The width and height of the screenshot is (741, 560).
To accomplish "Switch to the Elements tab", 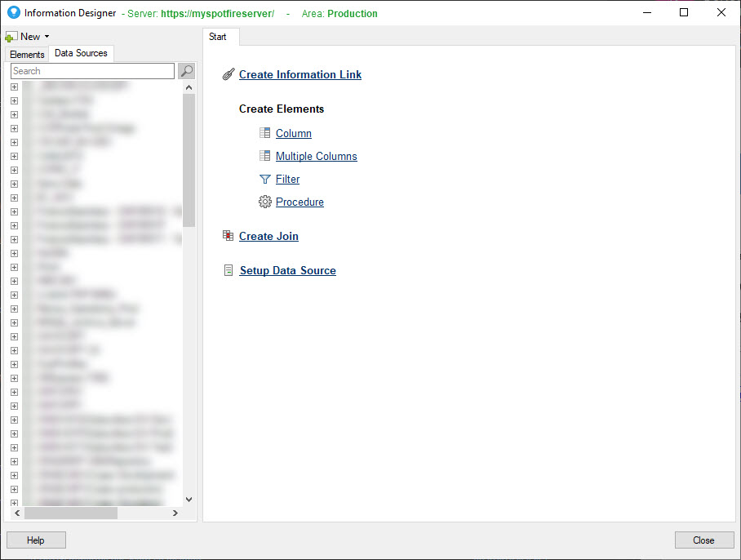I will tap(27, 55).
